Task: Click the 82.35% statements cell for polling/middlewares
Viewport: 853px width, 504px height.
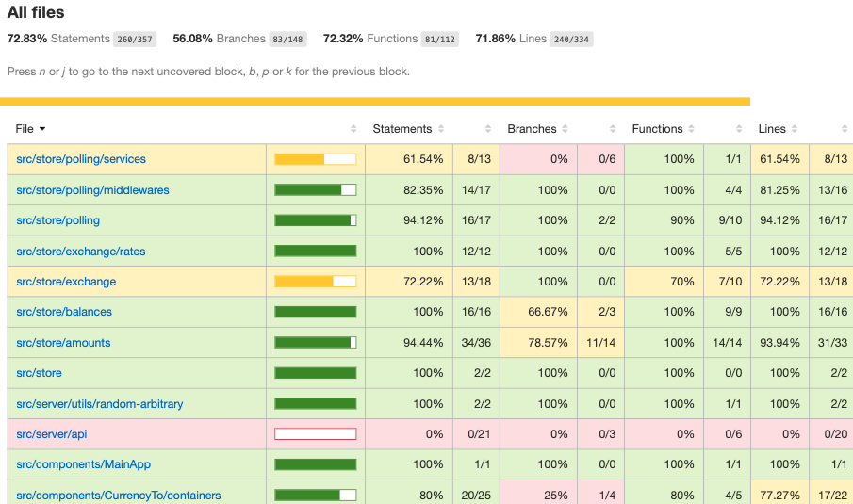Action: [x=408, y=190]
